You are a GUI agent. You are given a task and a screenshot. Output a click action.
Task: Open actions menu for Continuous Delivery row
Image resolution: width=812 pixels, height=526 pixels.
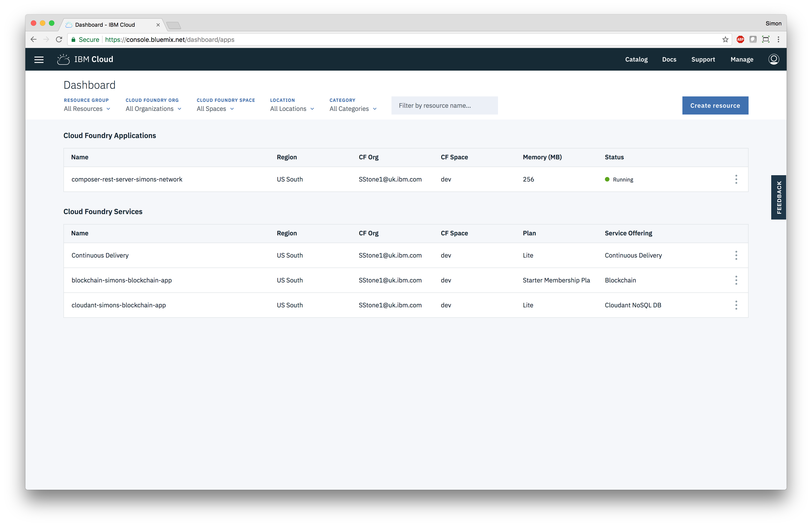tap(736, 255)
